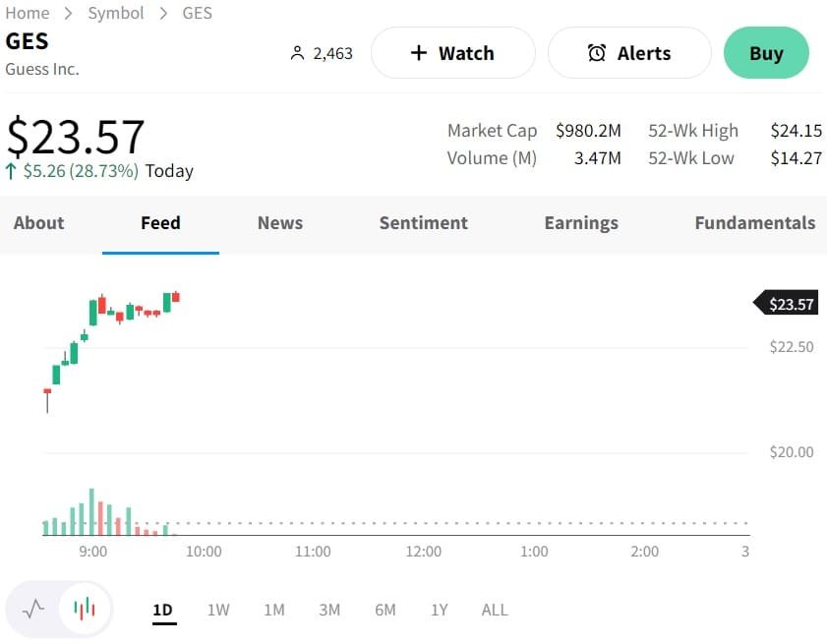Open the Sentiment tab

[x=424, y=223]
